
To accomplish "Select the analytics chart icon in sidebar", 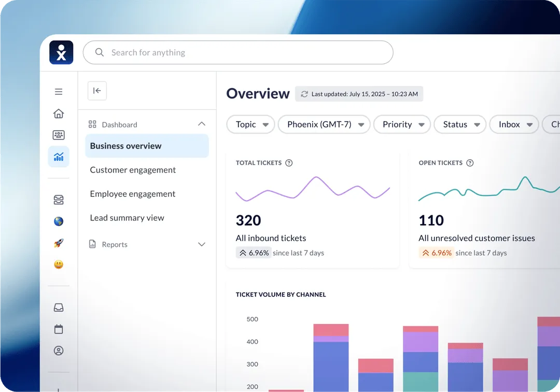I will coord(59,157).
